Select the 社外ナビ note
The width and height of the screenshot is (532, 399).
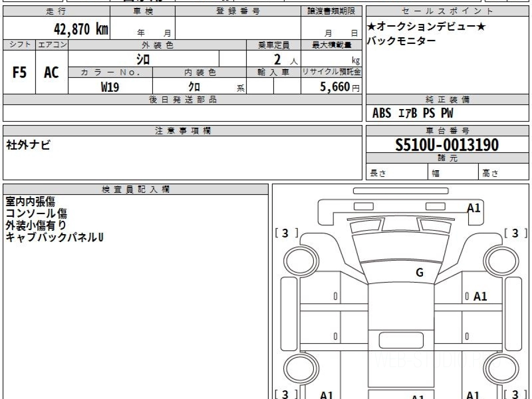(x=28, y=145)
